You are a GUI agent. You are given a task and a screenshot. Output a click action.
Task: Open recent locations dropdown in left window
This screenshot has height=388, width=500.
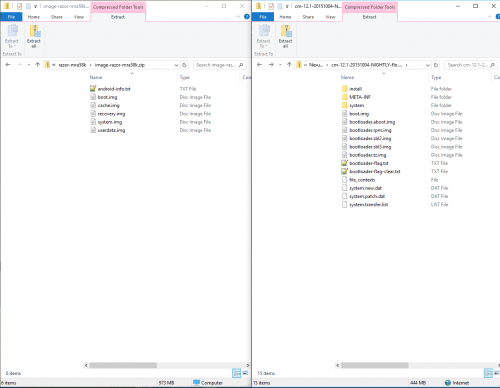(x=29, y=65)
